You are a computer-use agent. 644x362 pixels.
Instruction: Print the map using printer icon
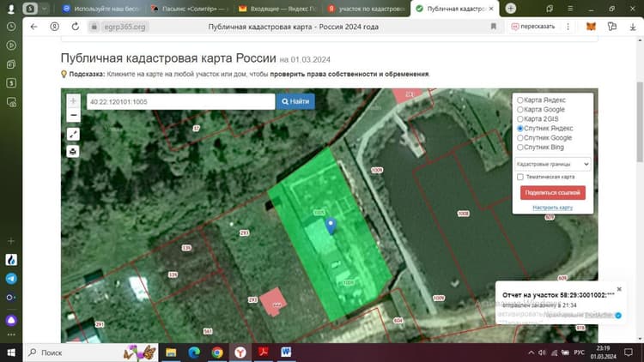coord(73,152)
